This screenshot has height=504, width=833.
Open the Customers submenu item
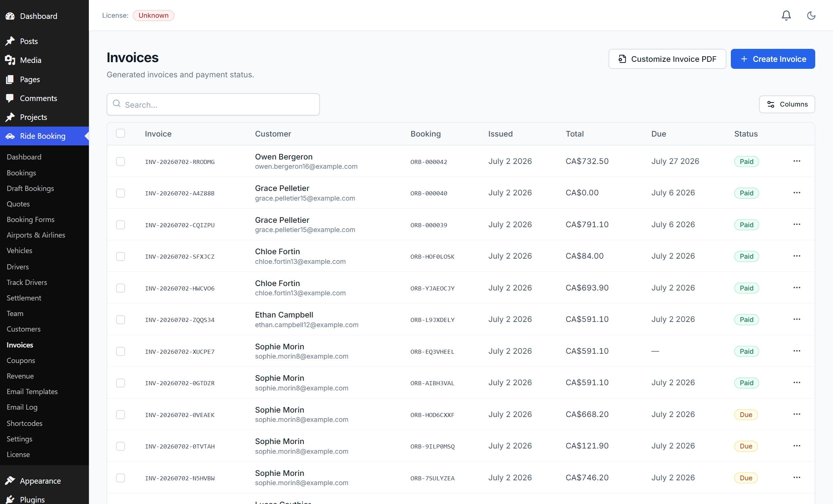pos(24,329)
